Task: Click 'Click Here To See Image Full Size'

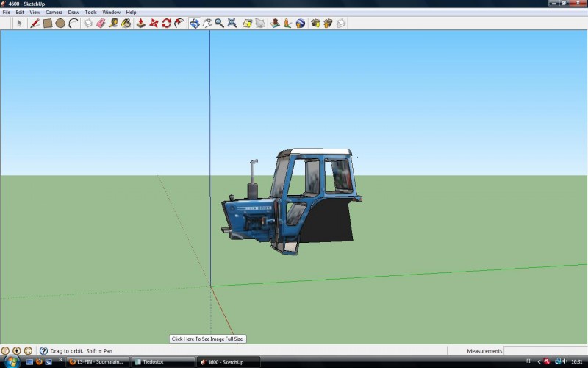Action: (207, 339)
